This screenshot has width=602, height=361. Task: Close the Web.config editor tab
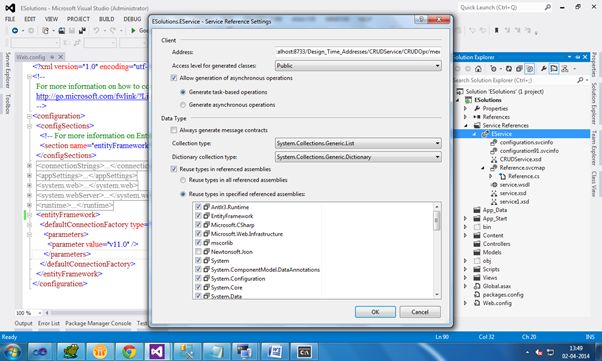coord(60,57)
